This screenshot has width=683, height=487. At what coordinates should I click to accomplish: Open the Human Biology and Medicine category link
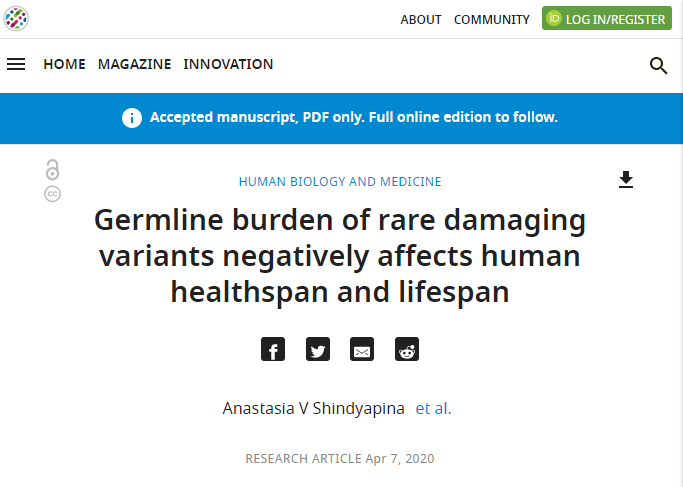[x=340, y=182]
